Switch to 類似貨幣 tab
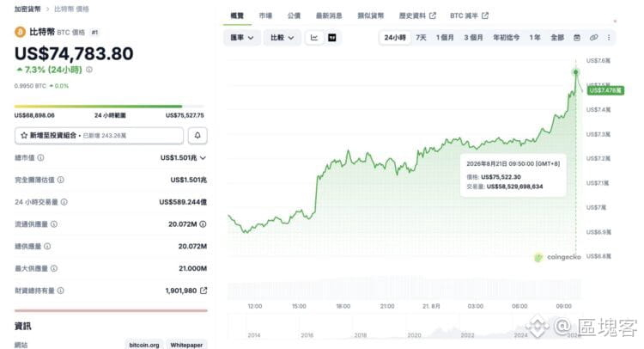The width and height of the screenshot is (644, 349). tap(370, 15)
